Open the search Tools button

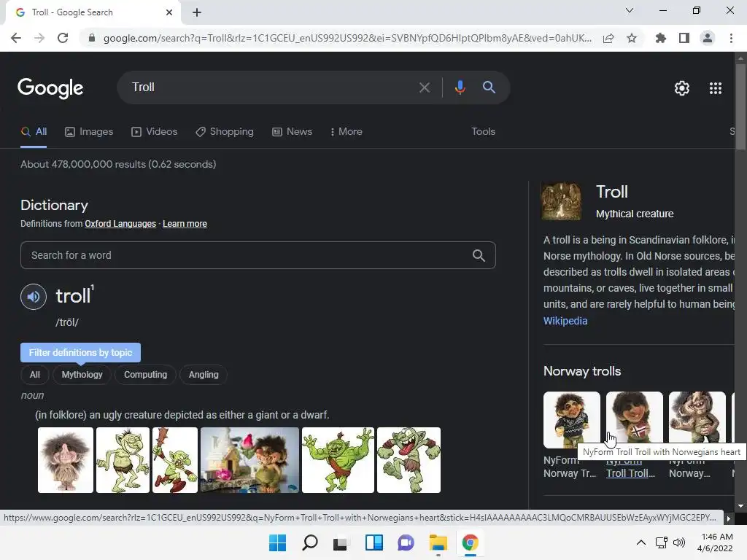(x=483, y=132)
